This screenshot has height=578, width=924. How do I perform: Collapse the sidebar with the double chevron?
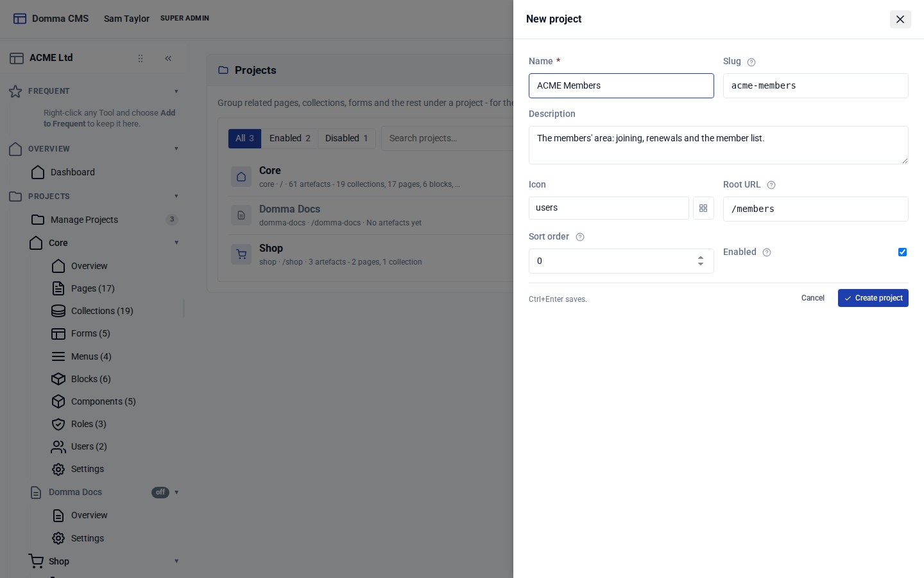(168, 58)
